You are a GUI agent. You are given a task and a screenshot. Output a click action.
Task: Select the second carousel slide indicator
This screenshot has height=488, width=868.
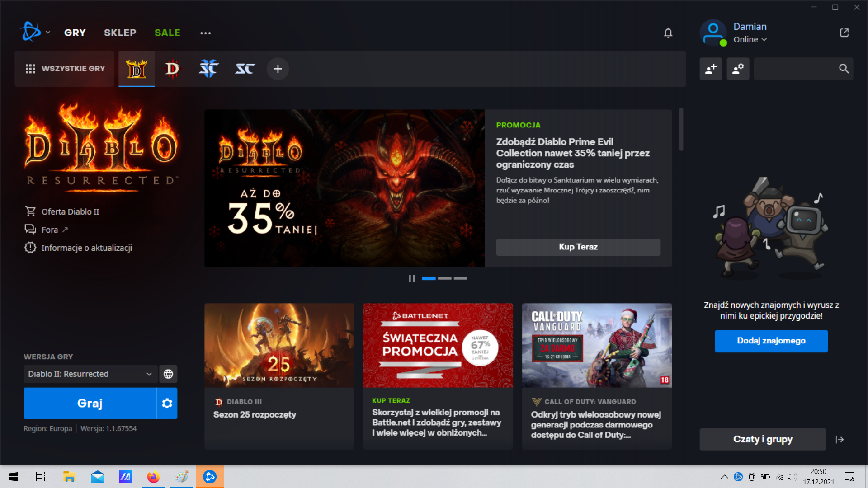[x=444, y=278]
